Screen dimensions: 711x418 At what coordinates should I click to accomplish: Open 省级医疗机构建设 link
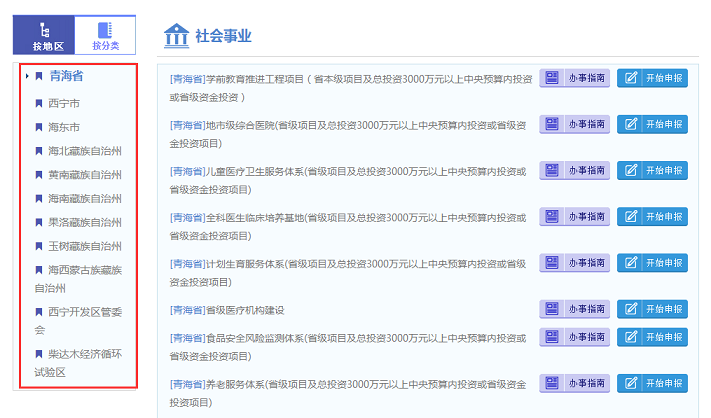227,310
